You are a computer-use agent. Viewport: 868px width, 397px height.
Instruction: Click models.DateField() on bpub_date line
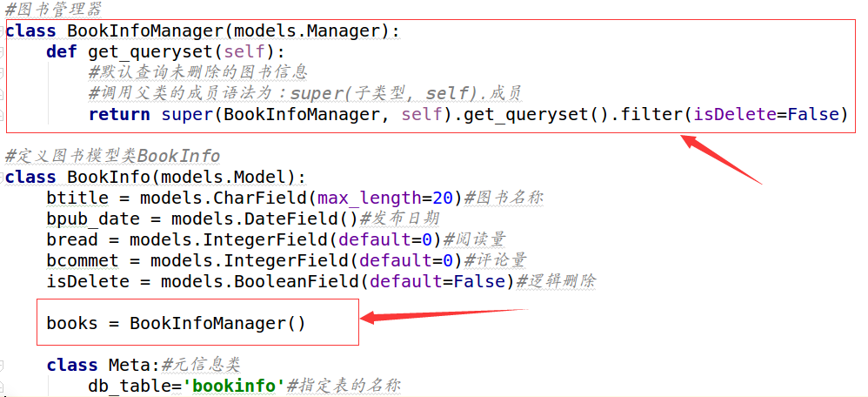coord(264,219)
